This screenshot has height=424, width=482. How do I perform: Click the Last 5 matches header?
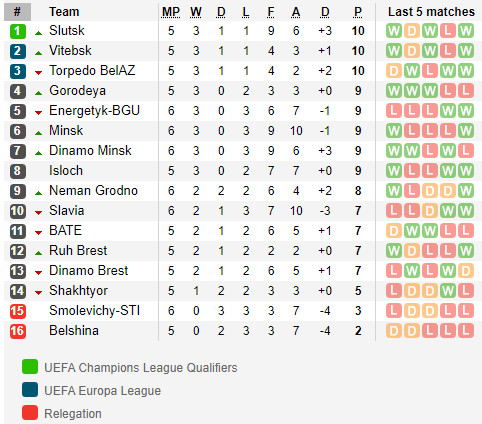[431, 12]
